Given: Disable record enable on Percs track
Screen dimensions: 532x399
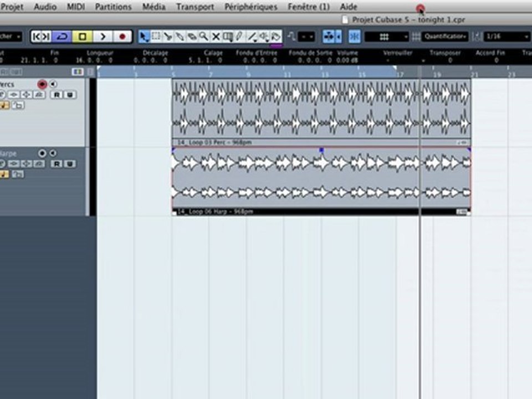Looking at the screenshot, I should click(42, 84).
